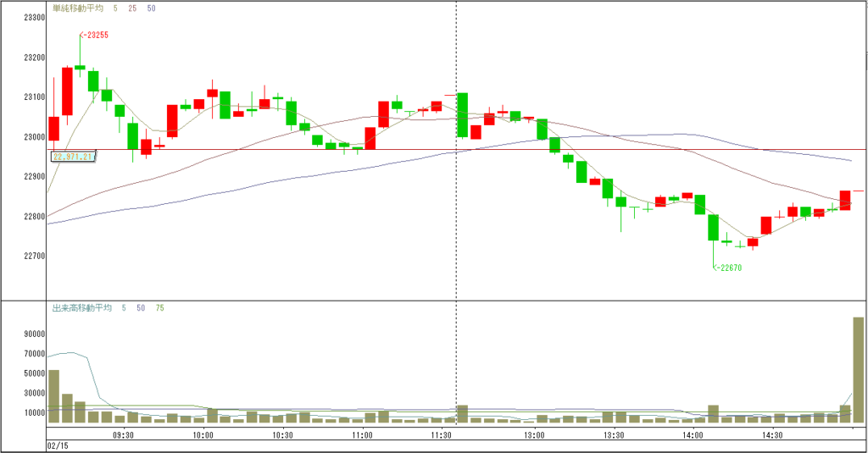
Task: Click the 13:30 time axis label
Action: 614,435
